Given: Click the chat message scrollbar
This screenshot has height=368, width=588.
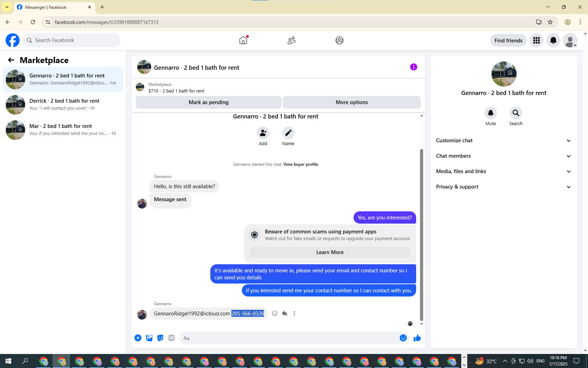Looking at the screenshot, I should click(421, 235).
